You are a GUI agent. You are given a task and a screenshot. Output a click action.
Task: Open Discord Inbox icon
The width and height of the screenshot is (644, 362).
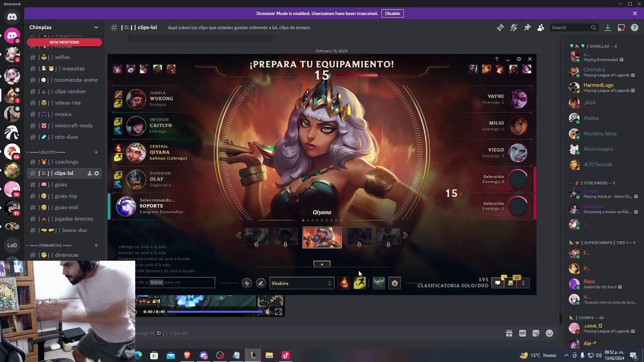point(621,28)
